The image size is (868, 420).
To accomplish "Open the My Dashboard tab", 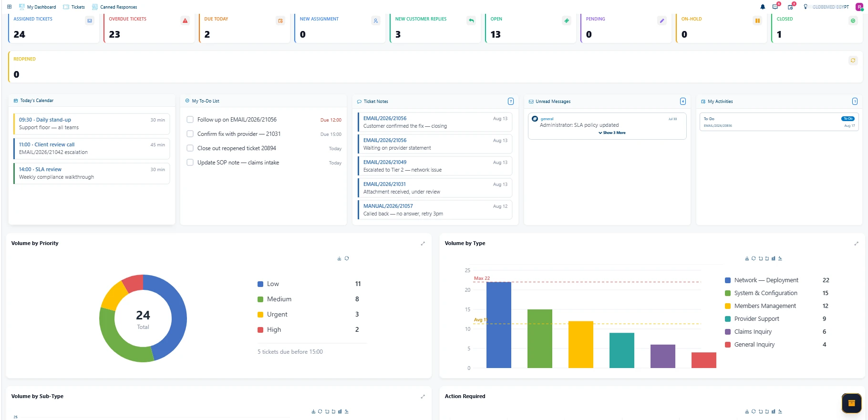I will pos(37,7).
